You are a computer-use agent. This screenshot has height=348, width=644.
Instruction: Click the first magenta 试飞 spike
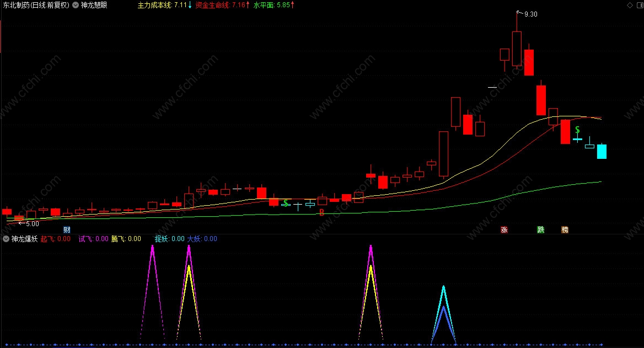pyautogui.click(x=152, y=293)
